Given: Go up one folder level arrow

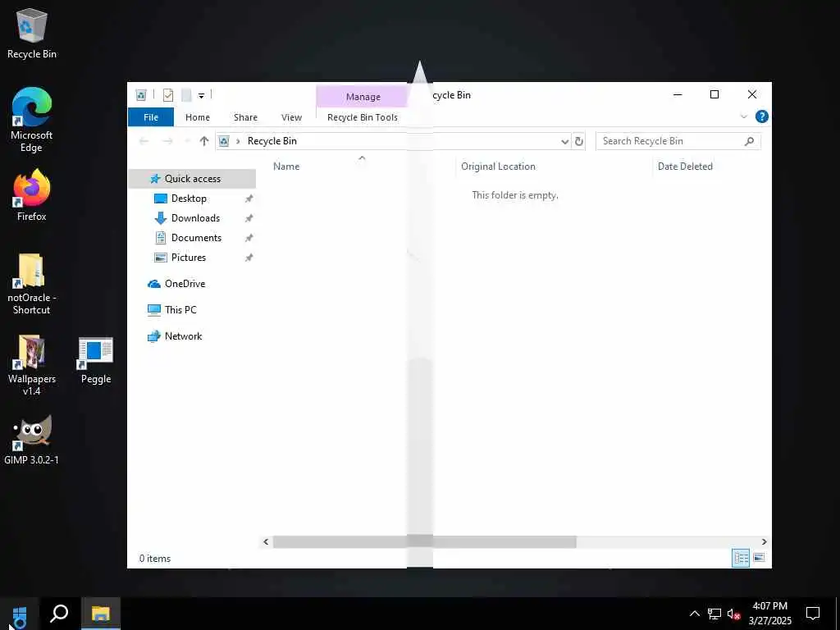Looking at the screenshot, I should 203,141.
